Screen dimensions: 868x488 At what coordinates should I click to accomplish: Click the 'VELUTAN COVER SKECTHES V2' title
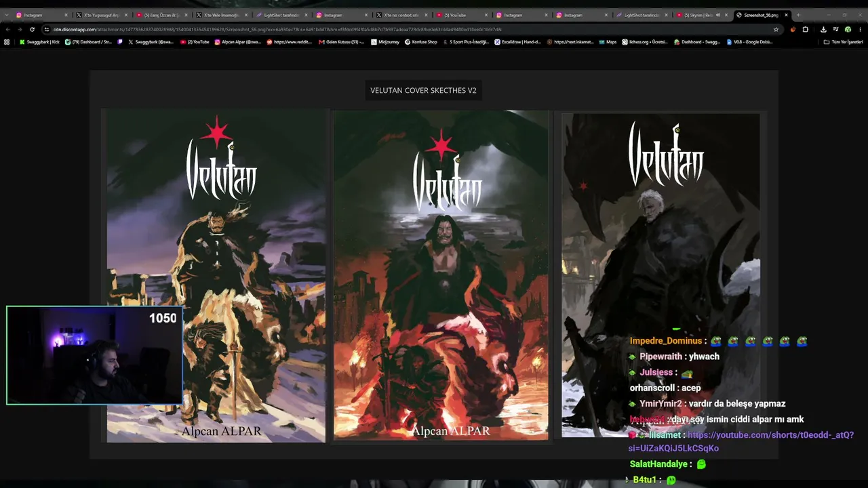423,90
